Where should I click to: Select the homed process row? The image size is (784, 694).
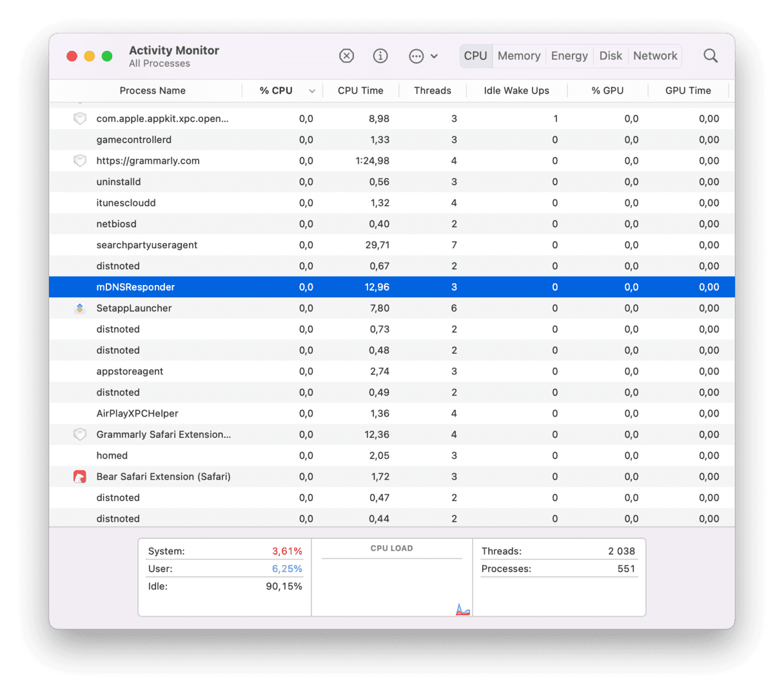pos(392,455)
